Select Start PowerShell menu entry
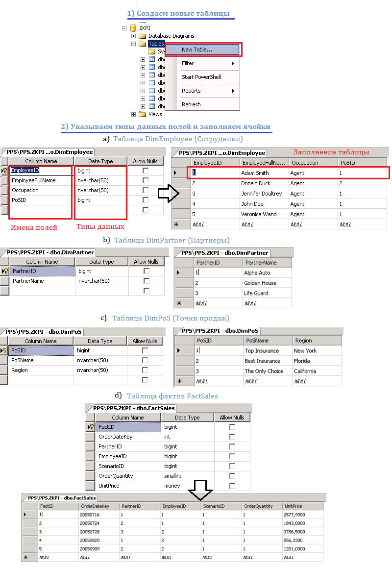Image resolution: width=392 pixels, height=568 pixels. (201, 77)
